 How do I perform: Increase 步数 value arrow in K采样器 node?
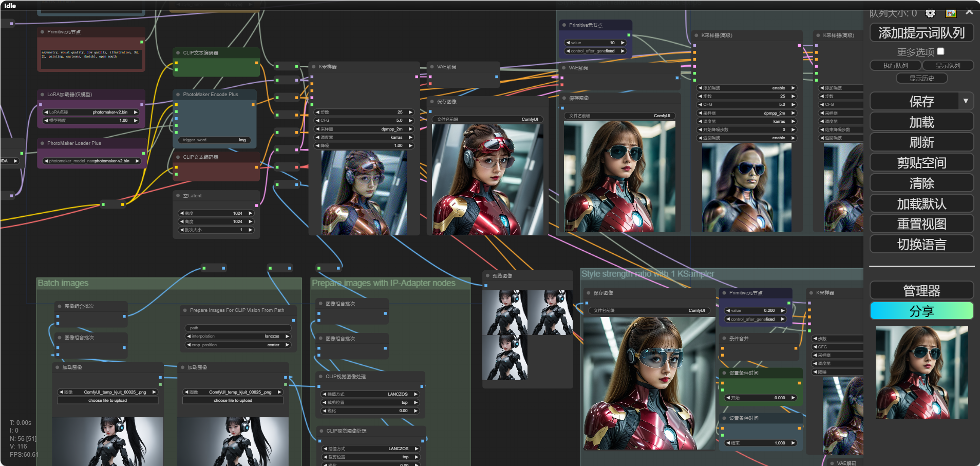(410, 112)
